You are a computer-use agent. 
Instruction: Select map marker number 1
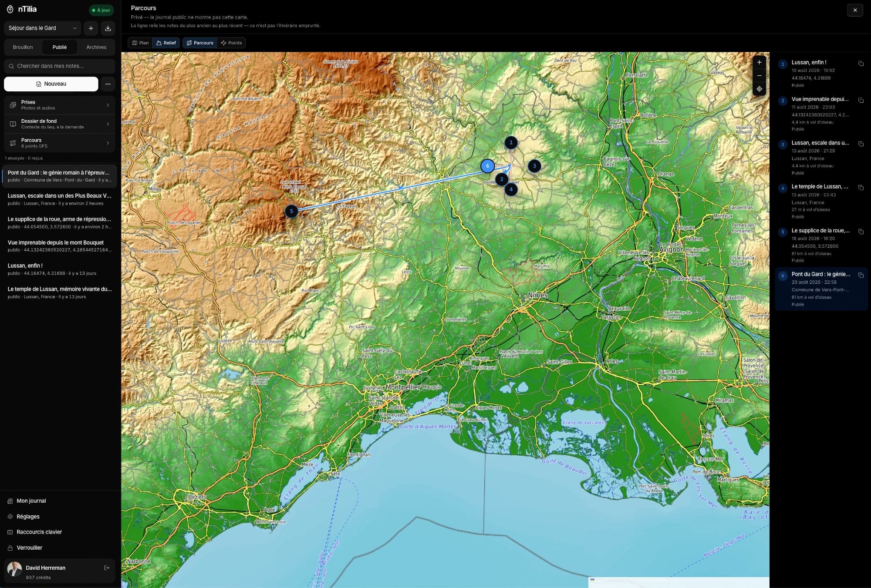click(x=511, y=142)
